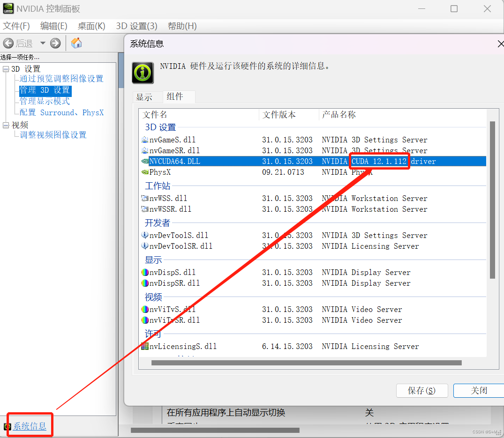The width and height of the screenshot is (504, 438).
Task: Select the nvGameSR.dll file icon
Action: pyautogui.click(x=145, y=150)
